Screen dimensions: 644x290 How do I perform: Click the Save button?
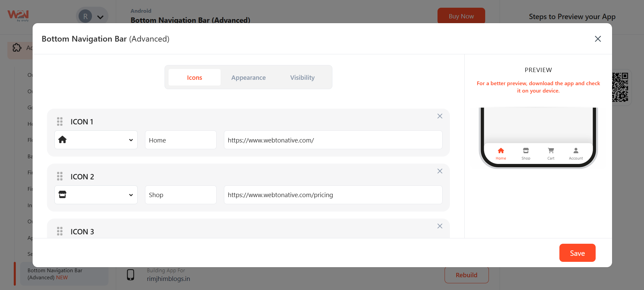coord(577,253)
